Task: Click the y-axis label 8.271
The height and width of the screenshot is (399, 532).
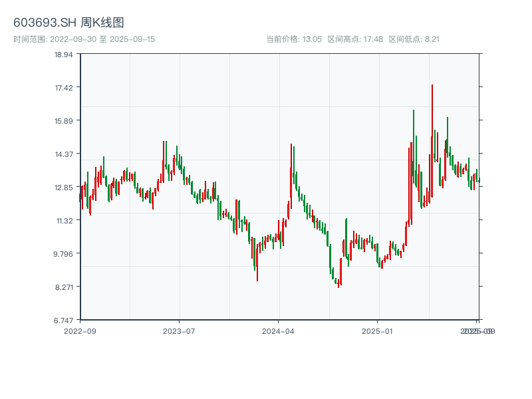Action: (64, 287)
